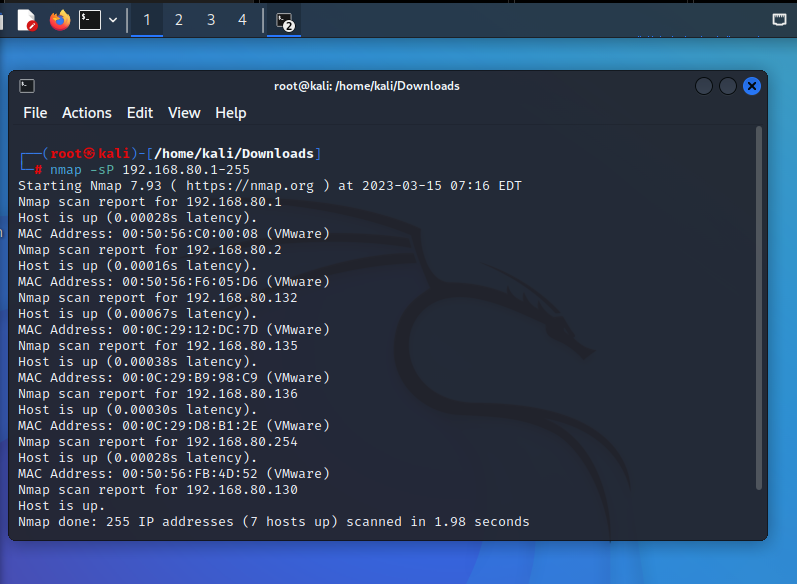Close the terminal window
The width and height of the screenshot is (797, 584).
tap(752, 86)
